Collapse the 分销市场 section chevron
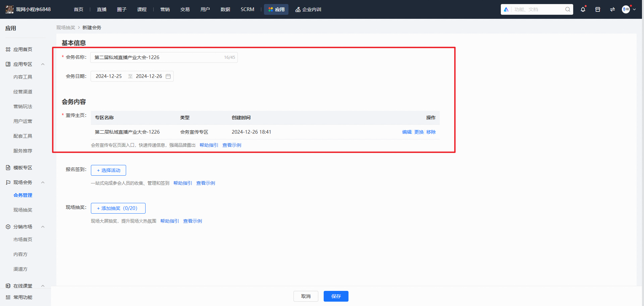The width and height of the screenshot is (644, 306). 43,227
